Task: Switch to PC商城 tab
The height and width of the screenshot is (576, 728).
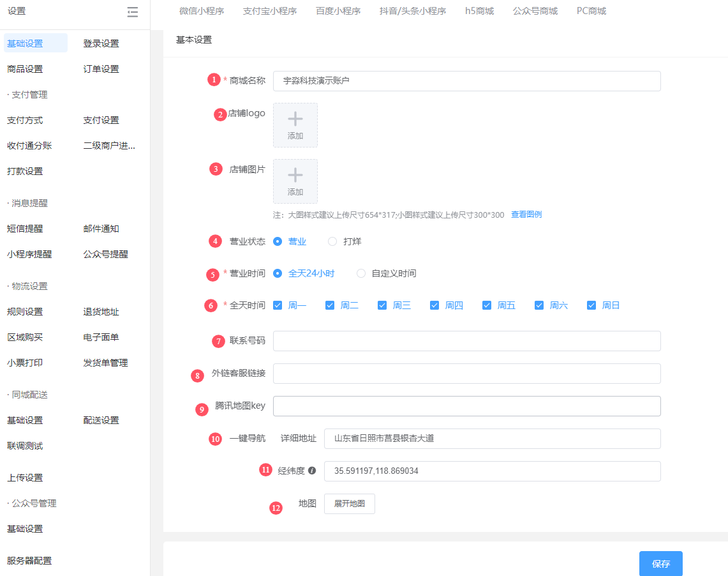Action: click(x=591, y=11)
